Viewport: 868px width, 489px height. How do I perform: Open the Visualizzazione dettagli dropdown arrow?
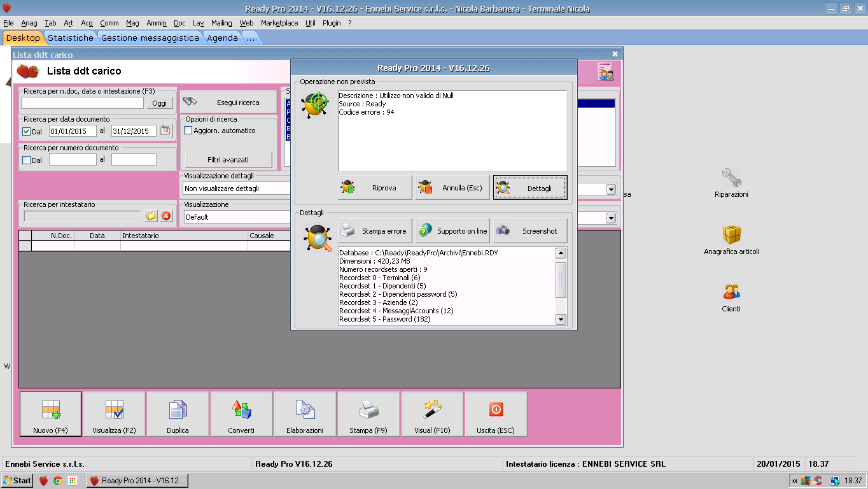click(611, 189)
